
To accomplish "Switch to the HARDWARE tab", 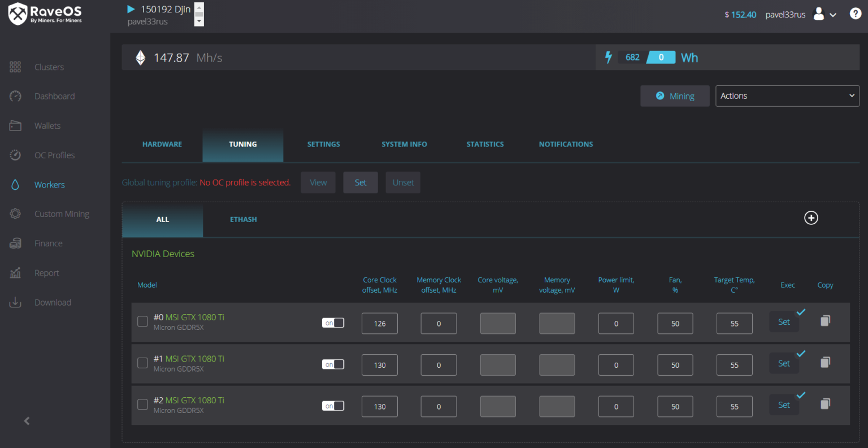I will click(162, 145).
